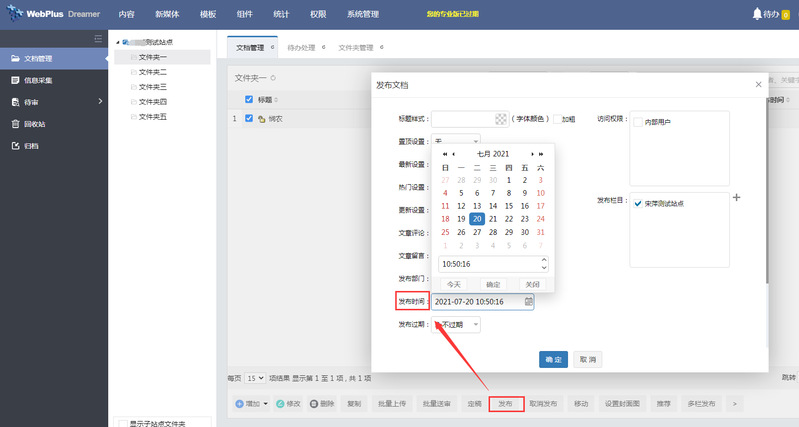This screenshot has height=427, width=799.
Task: Click the document icon in row 1
Action: 261,119
